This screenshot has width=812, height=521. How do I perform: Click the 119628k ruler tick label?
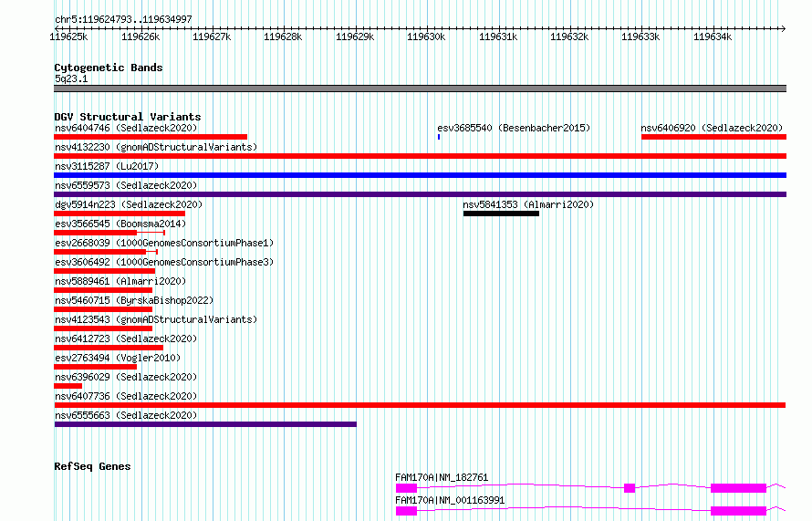[283, 36]
